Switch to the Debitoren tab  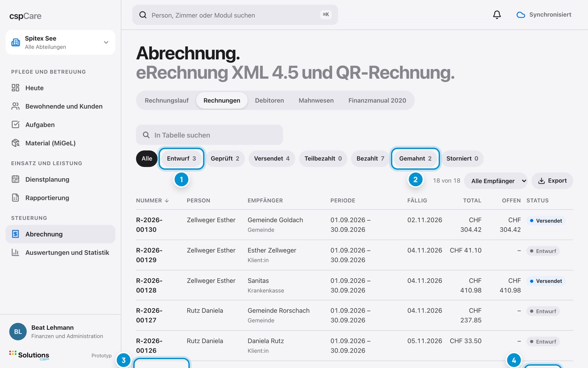tap(269, 100)
